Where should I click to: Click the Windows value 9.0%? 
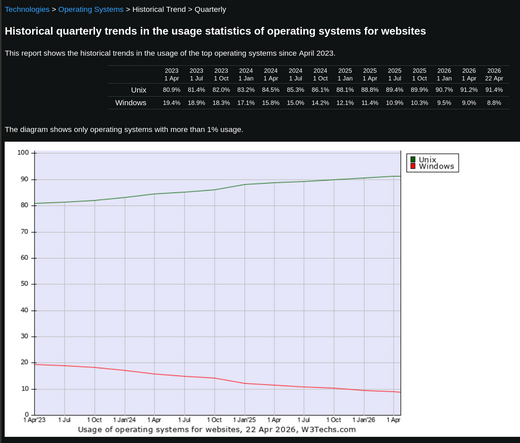469,103
